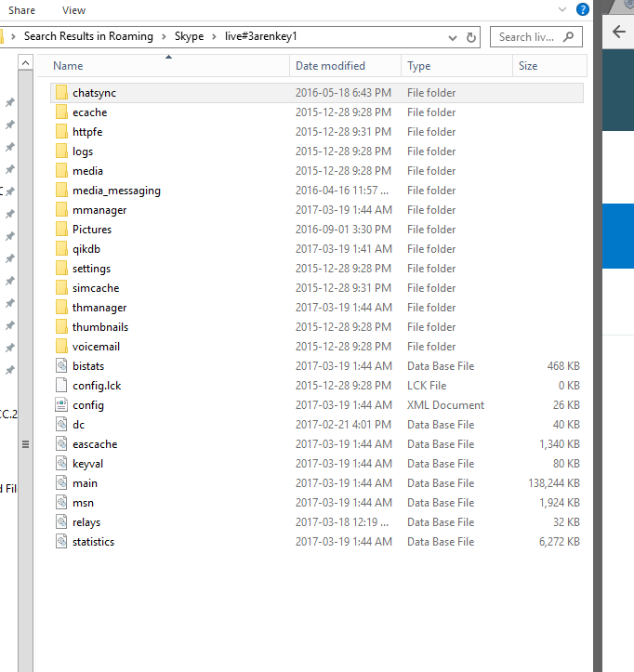Open the View ribbon tab
This screenshot has width=634, height=672.
pos(73,10)
